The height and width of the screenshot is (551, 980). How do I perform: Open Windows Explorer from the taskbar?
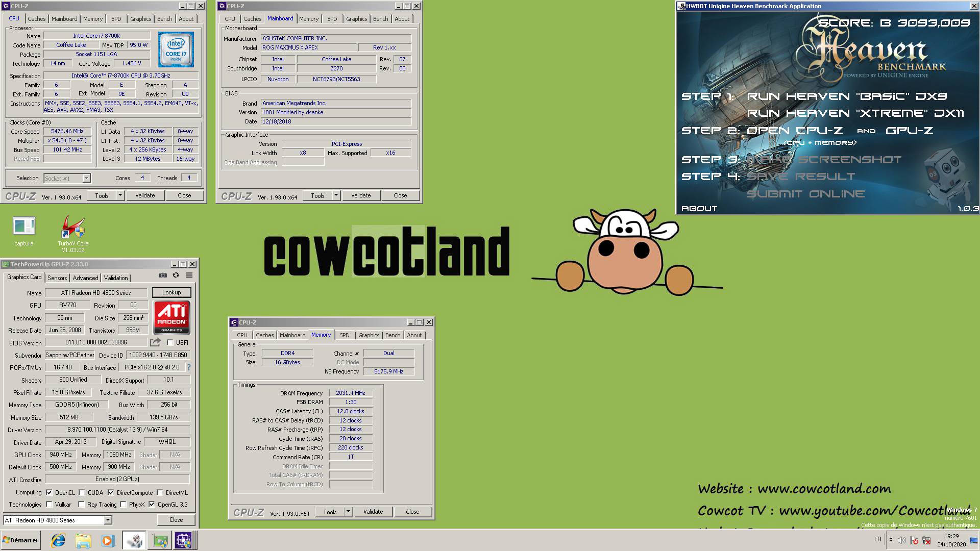pyautogui.click(x=83, y=540)
